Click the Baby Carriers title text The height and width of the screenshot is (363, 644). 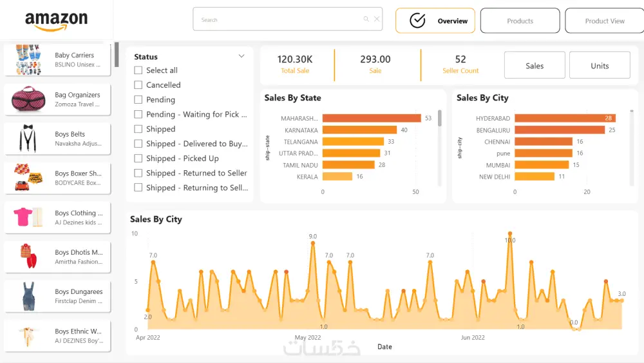[x=74, y=55]
